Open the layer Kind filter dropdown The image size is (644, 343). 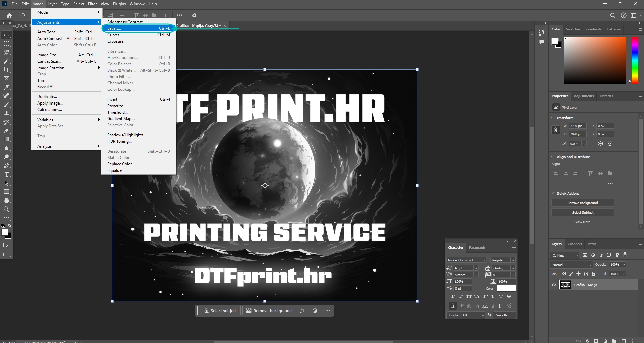click(x=565, y=255)
